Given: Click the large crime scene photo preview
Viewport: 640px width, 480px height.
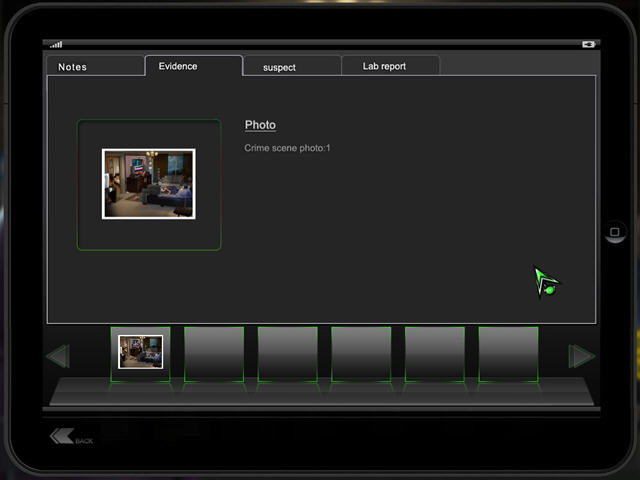Looking at the screenshot, I should point(149,184).
